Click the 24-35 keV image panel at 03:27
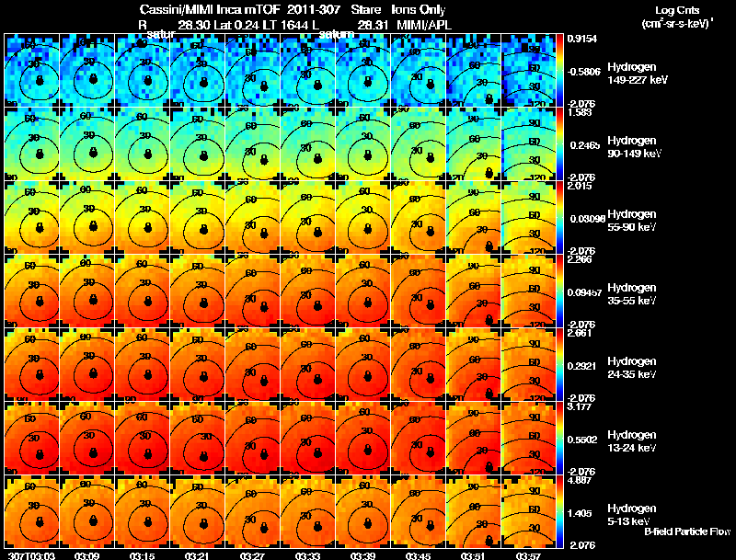736x560 pixels. click(x=252, y=365)
